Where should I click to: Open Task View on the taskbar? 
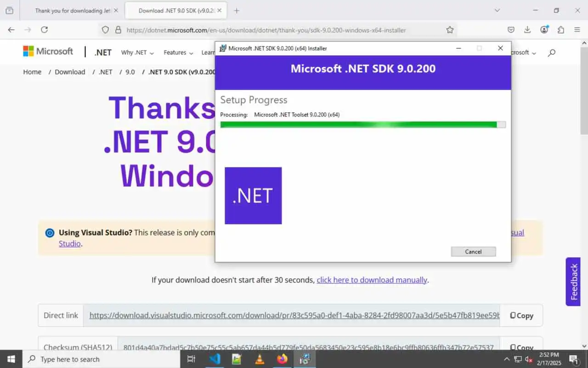192,359
